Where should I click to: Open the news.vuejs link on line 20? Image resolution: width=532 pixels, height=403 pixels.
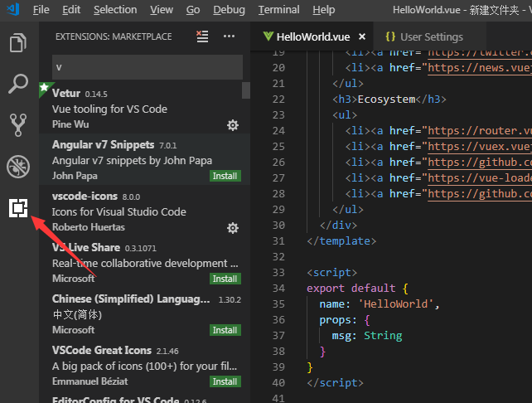click(480, 68)
